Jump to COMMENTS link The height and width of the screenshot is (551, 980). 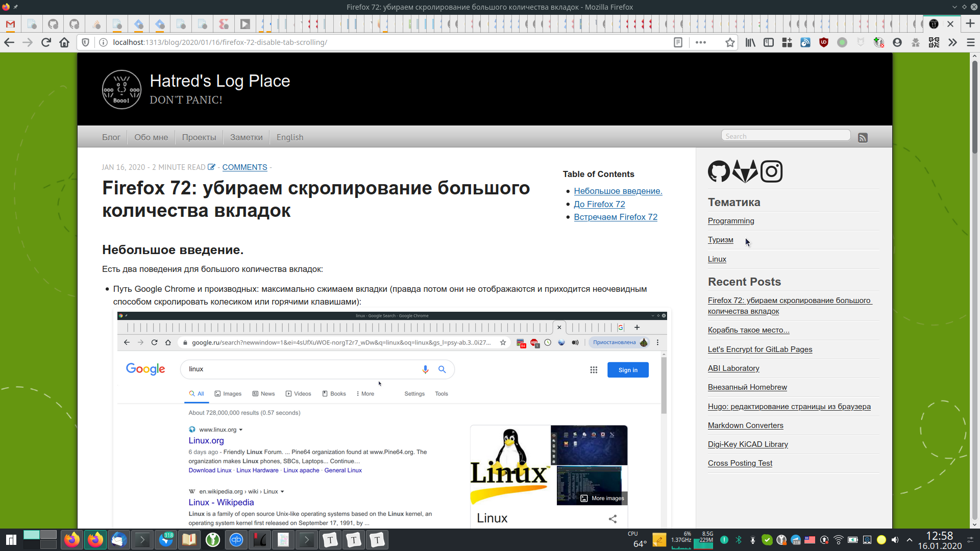coord(244,167)
